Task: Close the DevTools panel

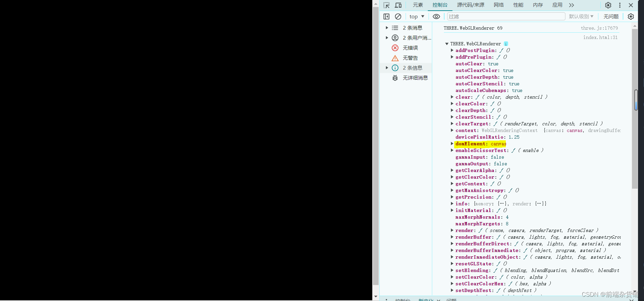Action: [631, 5]
